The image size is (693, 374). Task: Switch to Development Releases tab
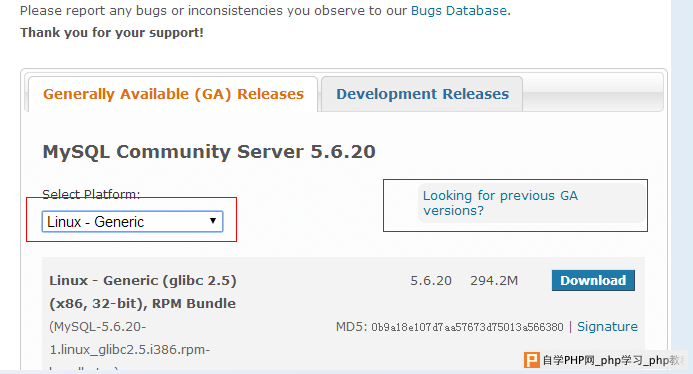click(x=422, y=94)
